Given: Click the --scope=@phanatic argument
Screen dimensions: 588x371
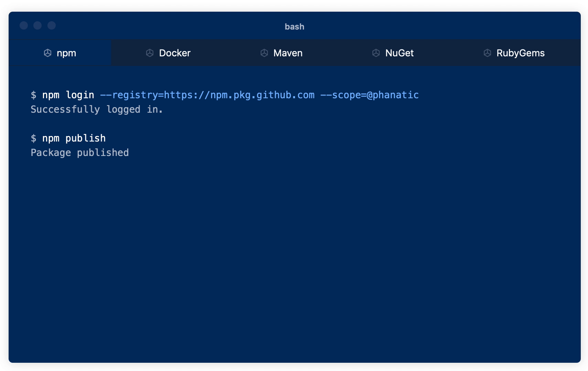Looking at the screenshot, I should pyautogui.click(x=370, y=95).
